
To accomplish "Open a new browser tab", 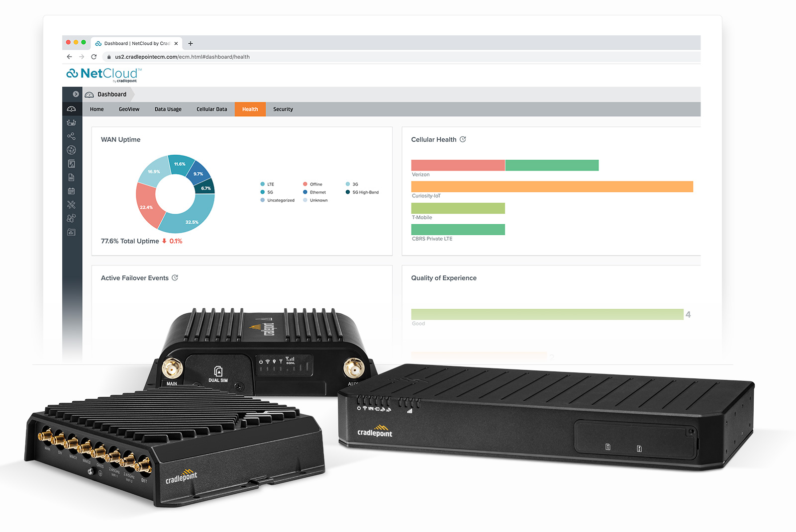I will [190, 43].
